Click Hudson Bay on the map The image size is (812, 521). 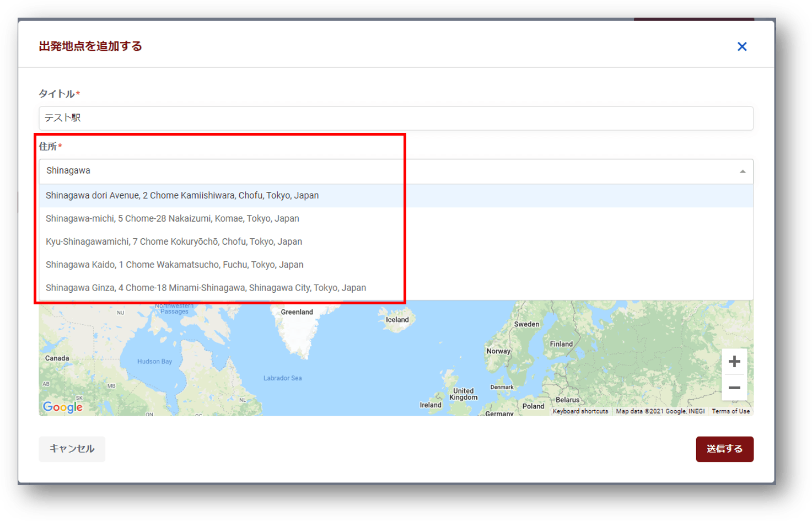[x=154, y=362]
